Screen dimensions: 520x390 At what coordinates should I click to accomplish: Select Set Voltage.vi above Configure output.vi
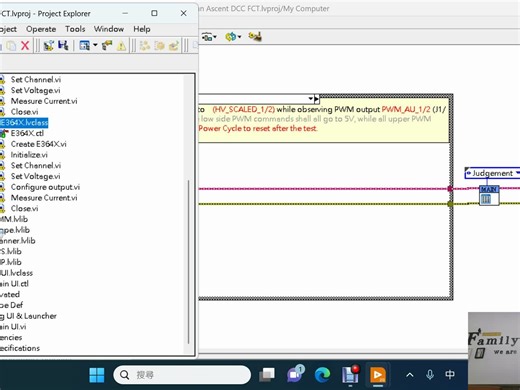(35, 176)
